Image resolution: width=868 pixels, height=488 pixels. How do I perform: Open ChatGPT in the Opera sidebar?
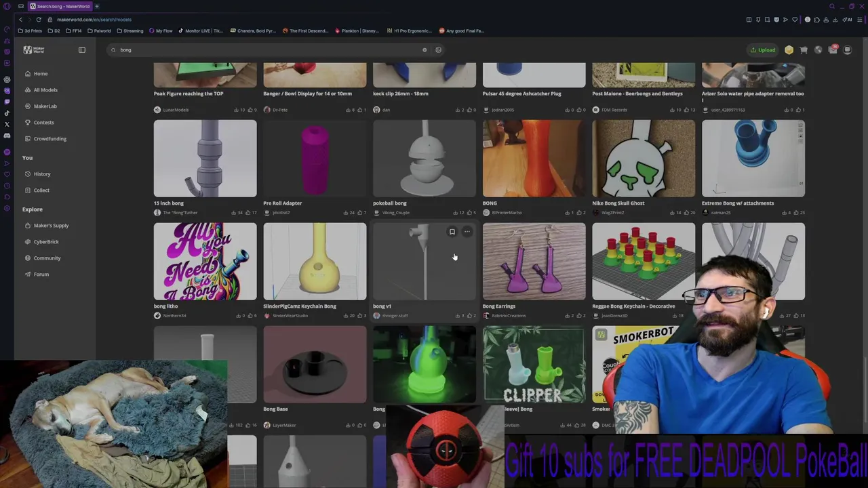(x=7, y=79)
